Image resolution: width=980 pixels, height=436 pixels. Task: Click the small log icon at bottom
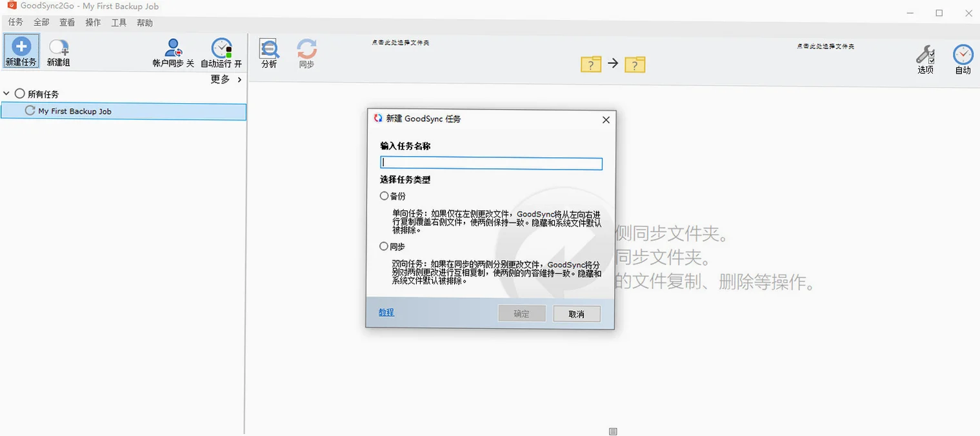click(613, 431)
